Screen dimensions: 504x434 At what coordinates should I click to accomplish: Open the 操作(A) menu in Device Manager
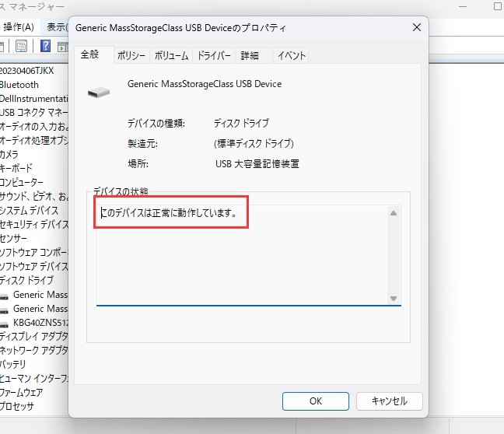click(x=19, y=27)
